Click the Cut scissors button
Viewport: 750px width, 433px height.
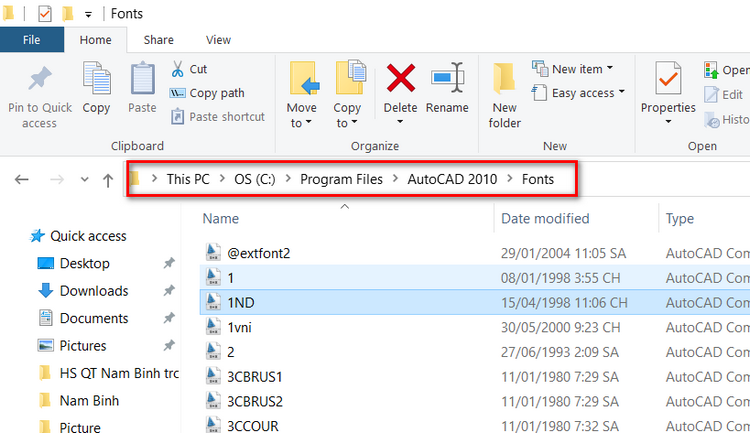click(188, 69)
